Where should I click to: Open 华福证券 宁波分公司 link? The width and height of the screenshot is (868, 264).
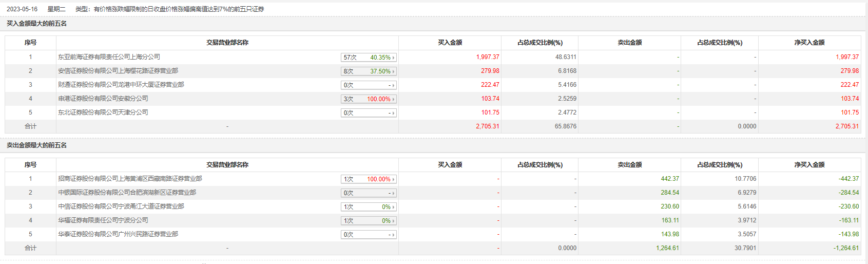[103, 220]
